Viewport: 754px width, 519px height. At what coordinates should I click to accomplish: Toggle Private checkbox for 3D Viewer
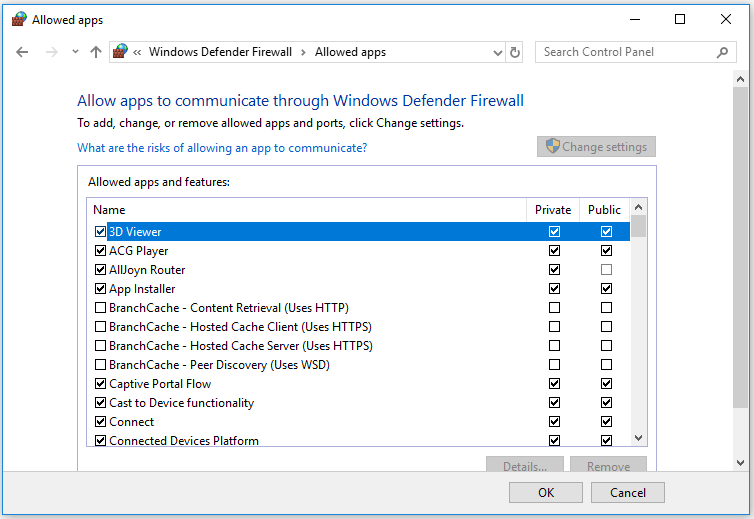click(x=554, y=231)
